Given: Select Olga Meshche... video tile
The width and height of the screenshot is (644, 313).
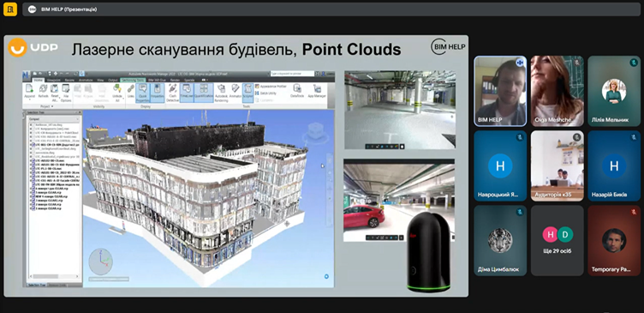Looking at the screenshot, I should (557, 91).
